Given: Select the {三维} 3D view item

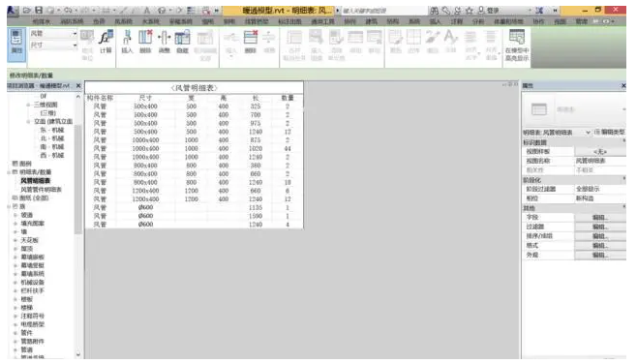Looking at the screenshot, I should tap(48, 113).
